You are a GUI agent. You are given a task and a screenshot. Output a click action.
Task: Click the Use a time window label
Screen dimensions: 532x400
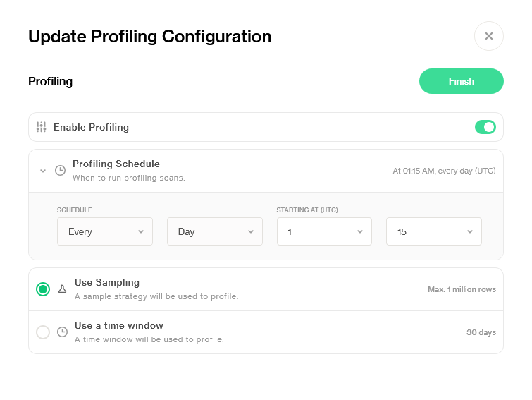point(119,326)
